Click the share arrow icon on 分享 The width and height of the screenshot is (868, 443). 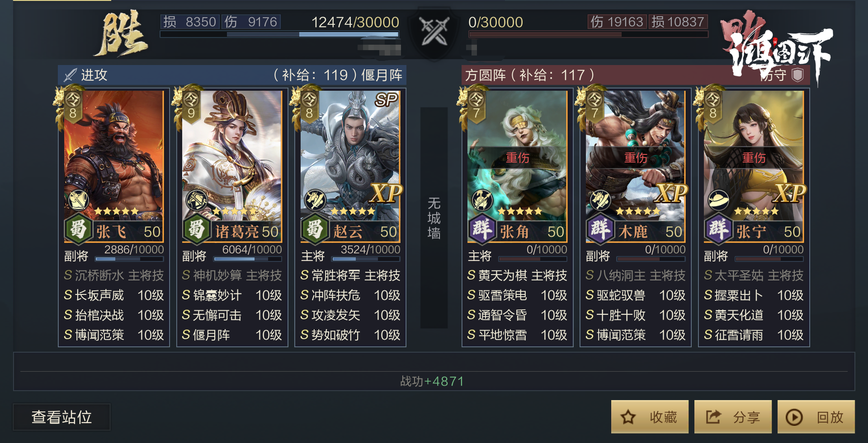tap(713, 416)
